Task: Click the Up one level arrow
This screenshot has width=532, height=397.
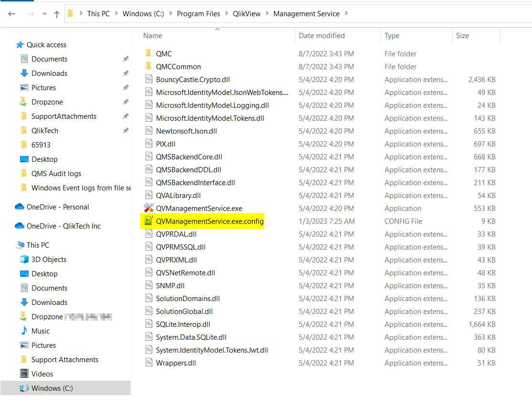Action: 57,14
